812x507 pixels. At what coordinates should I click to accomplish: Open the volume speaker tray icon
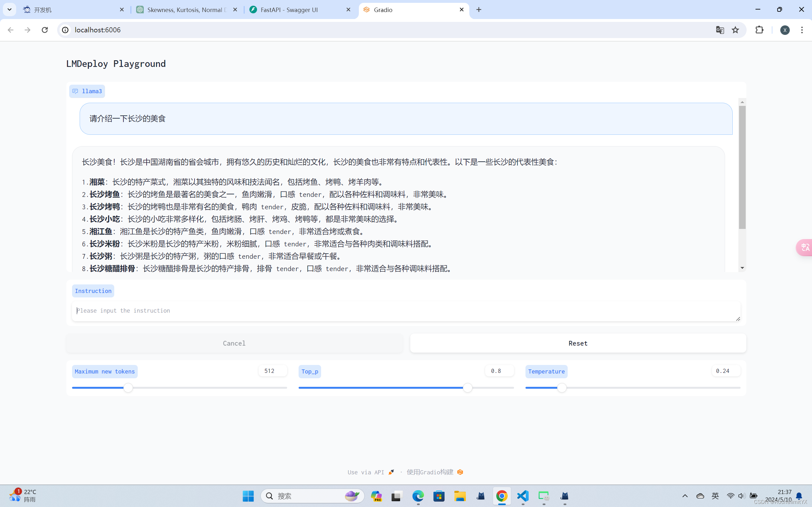pyautogui.click(x=741, y=496)
